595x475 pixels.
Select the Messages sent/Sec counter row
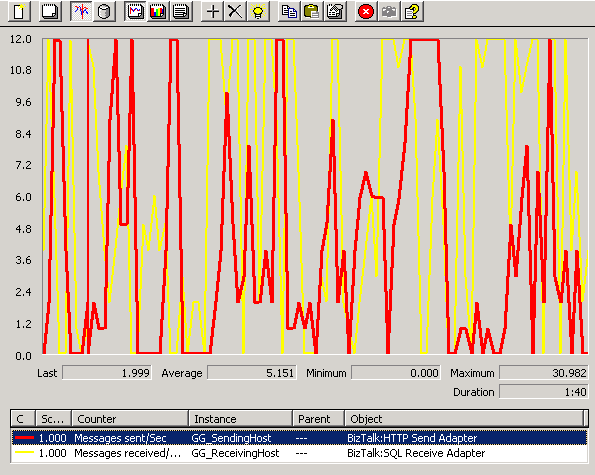point(299,438)
